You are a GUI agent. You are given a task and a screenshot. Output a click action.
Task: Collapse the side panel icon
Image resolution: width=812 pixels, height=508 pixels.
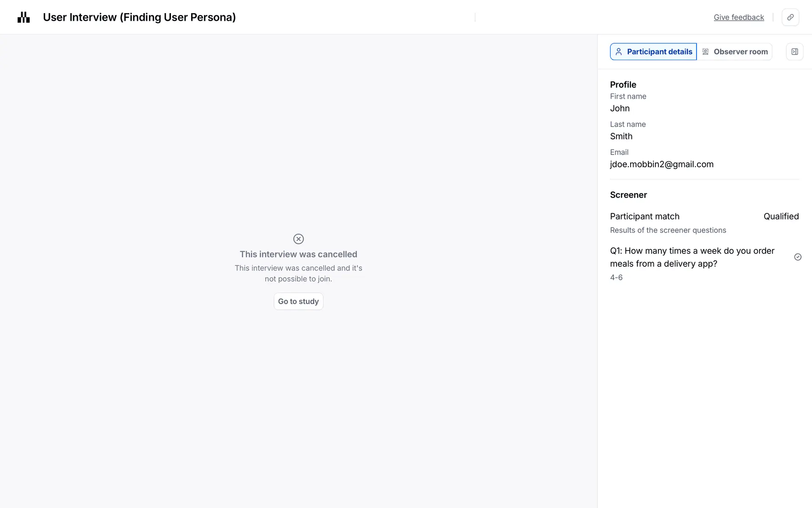[795, 52]
